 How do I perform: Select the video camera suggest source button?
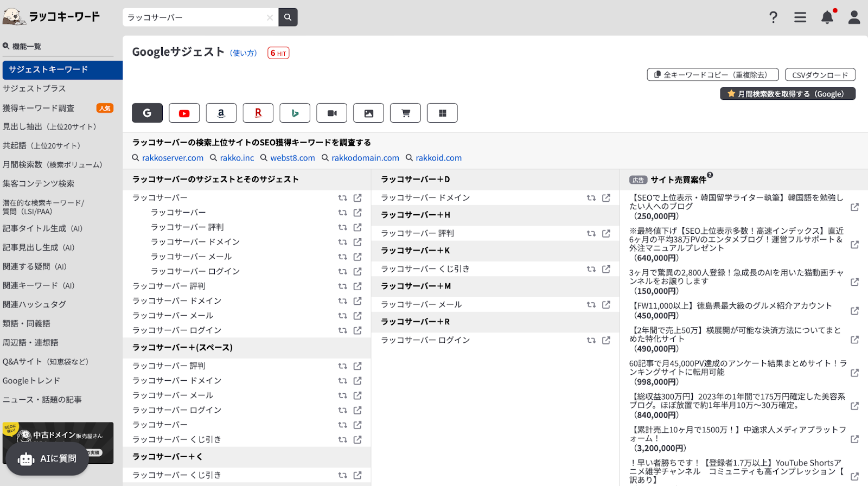331,113
